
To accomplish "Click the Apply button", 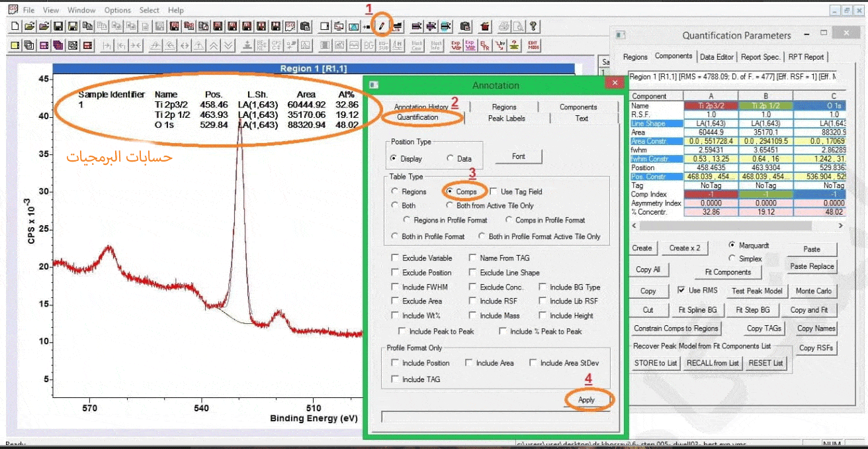I will point(586,399).
